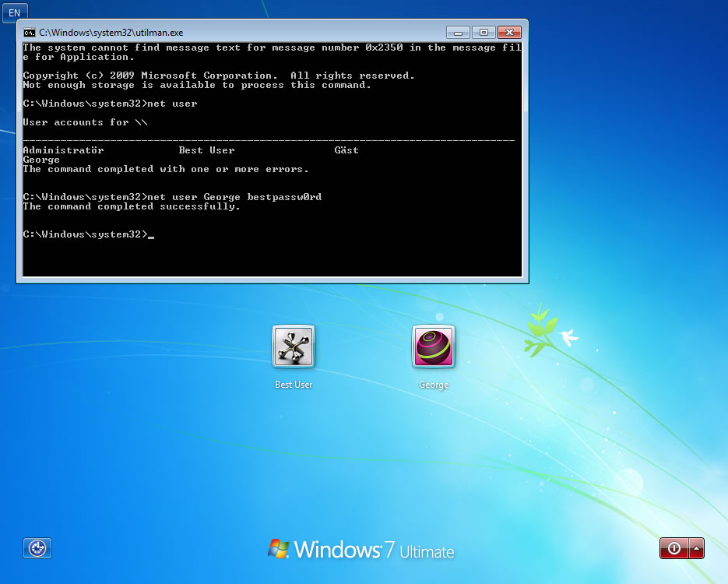This screenshot has height=584, width=728.
Task: Click the power symbol on the shutdown button
Action: pyautogui.click(x=673, y=548)
